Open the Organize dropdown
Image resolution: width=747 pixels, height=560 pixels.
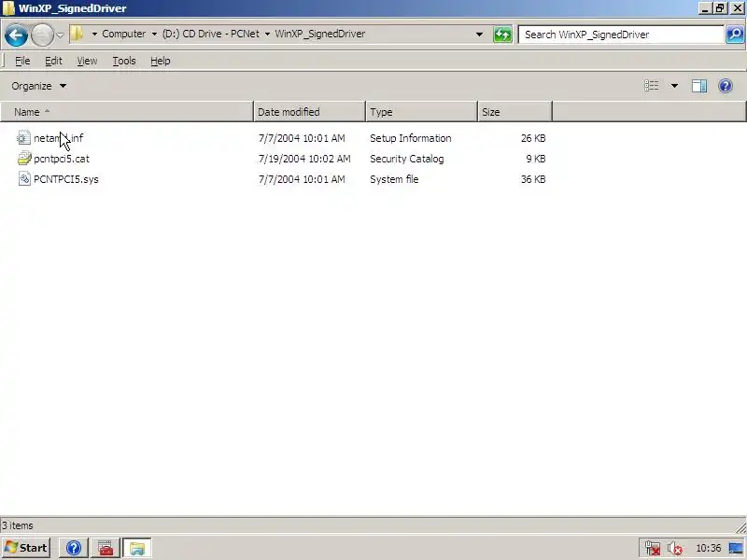point(39,86)
